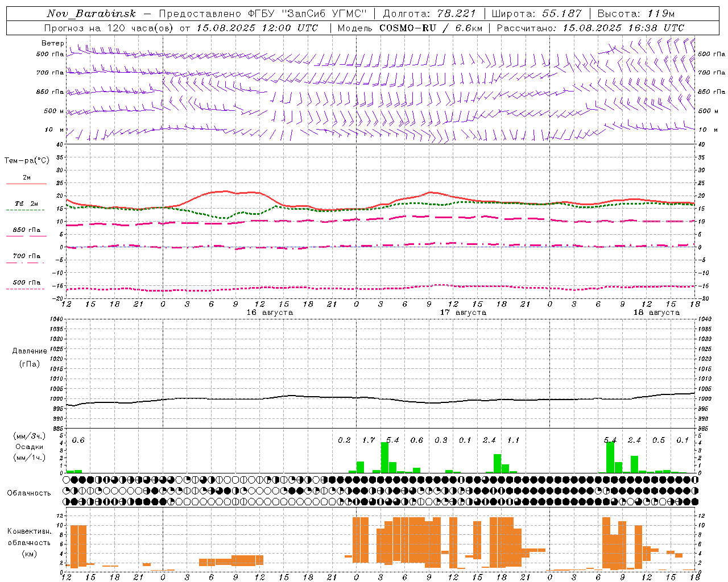Click the '(км)' convective cloud unit label
This screenshot has width=728, height=582.
click(29, 554)
